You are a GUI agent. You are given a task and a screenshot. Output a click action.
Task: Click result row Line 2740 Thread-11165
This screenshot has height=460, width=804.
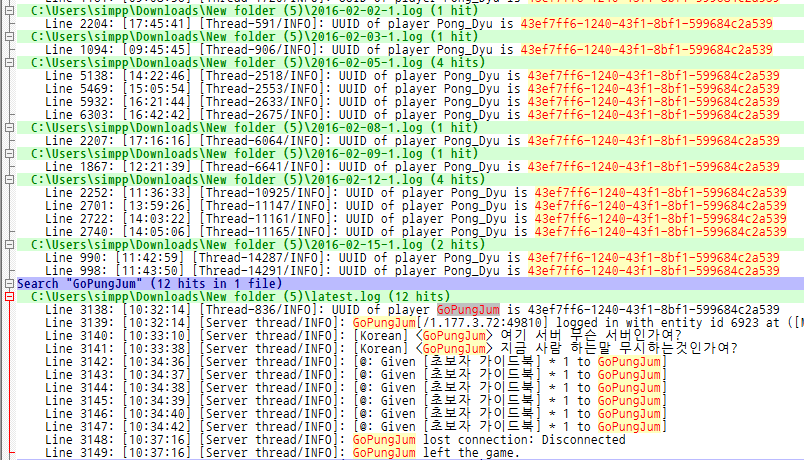416,232
